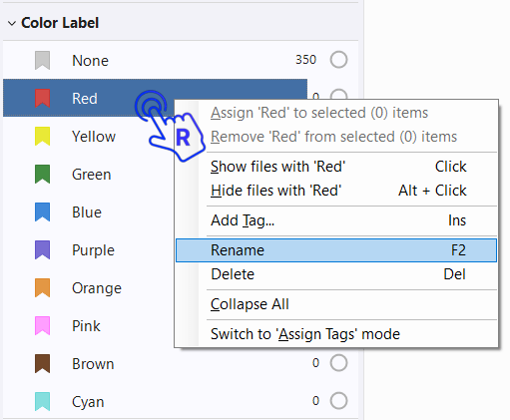Choose Show files with 'Red'

pos(336,167)
